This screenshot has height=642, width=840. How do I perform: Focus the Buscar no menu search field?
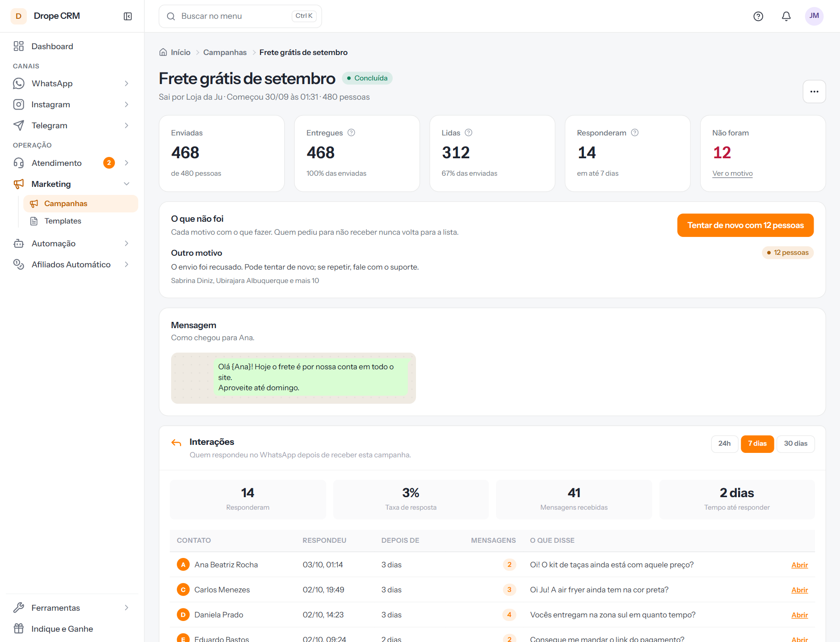[x=240, y=16]
